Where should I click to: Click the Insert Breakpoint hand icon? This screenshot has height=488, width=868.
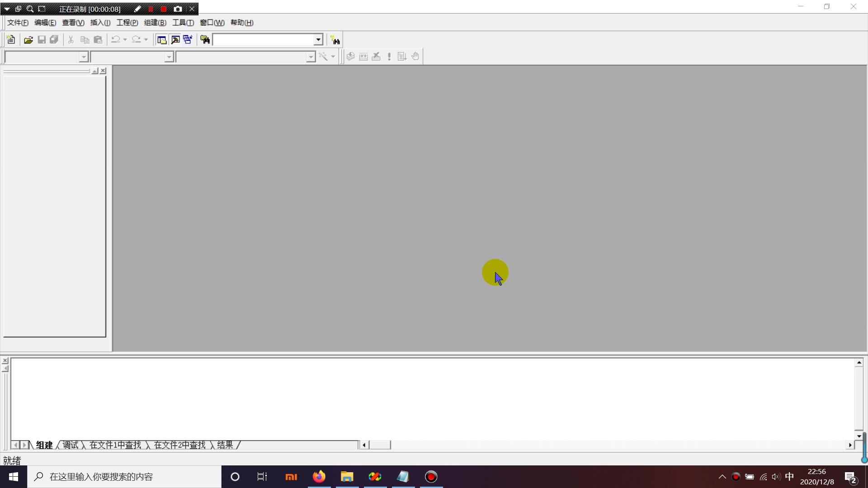point(415,56)
